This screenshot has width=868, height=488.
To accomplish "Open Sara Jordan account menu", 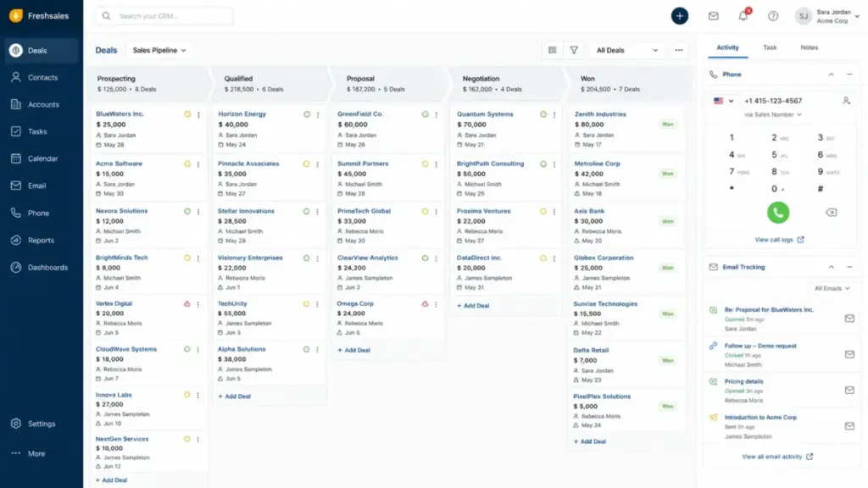I will point(827,16).
